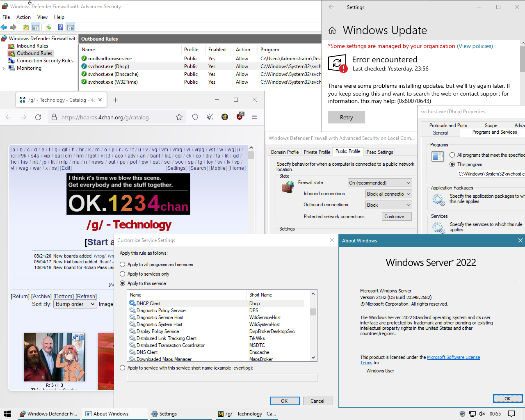Bookmark the page with the star icon
525x420 pixels.
[x=179, y=117]
